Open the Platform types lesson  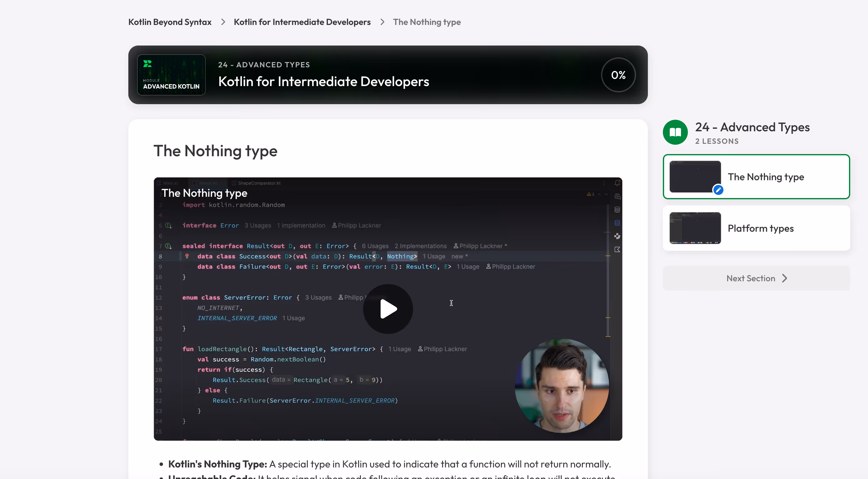[761, 228]
